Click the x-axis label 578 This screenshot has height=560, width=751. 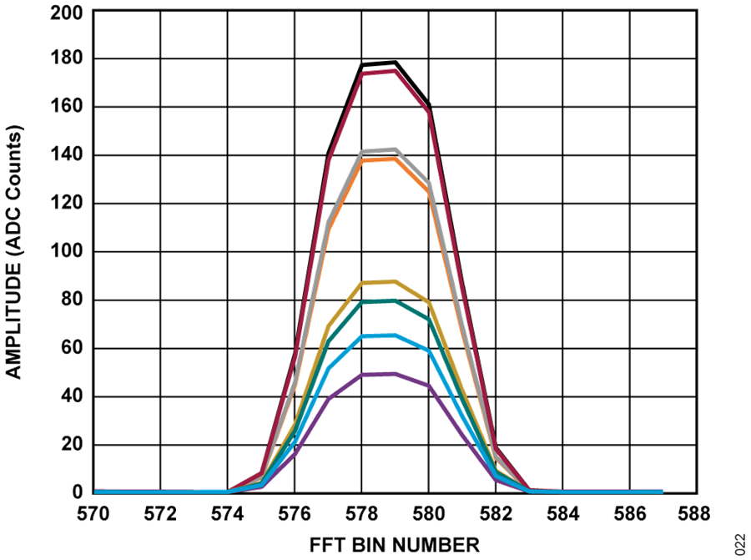(x=361, y=514)
